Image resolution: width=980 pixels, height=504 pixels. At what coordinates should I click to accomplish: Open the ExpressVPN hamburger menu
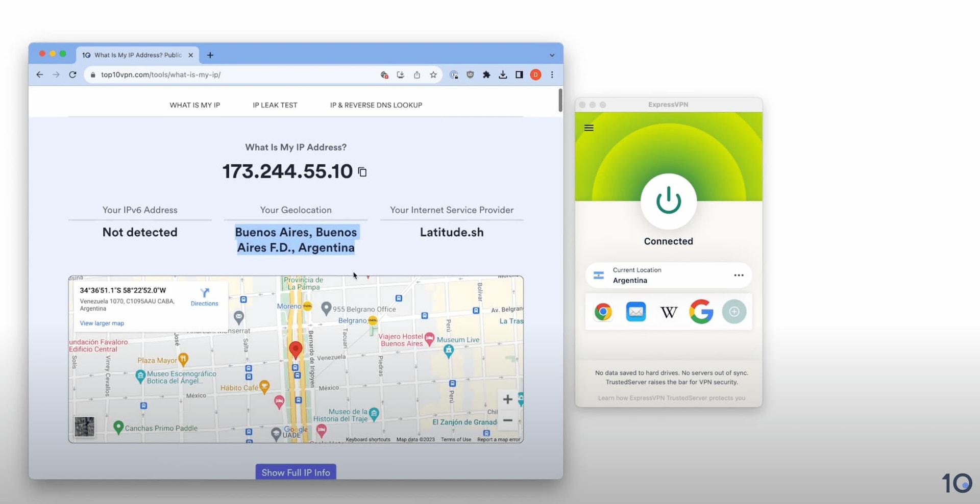[589, 128]
